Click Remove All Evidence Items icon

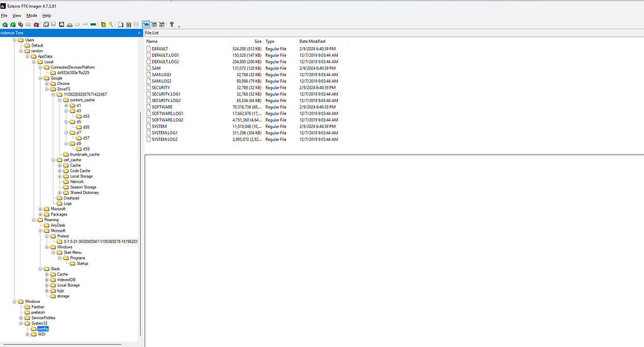[x=36, y=25]
